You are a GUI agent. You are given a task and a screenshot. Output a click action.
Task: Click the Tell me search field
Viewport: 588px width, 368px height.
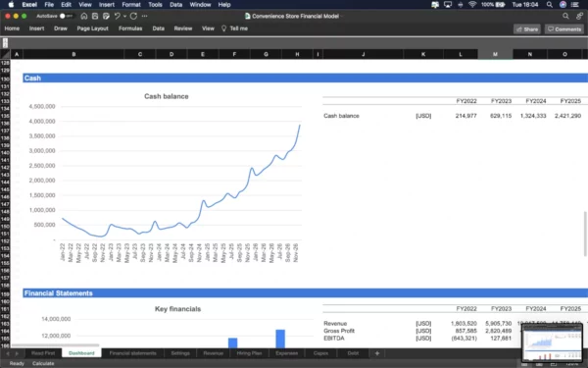pyautogui.click(x=238, y=28)
